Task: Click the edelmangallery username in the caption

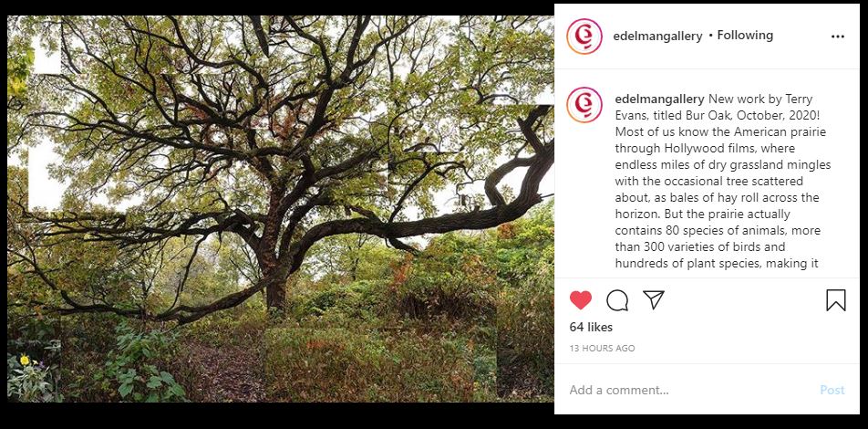Action: click(659, 99)
